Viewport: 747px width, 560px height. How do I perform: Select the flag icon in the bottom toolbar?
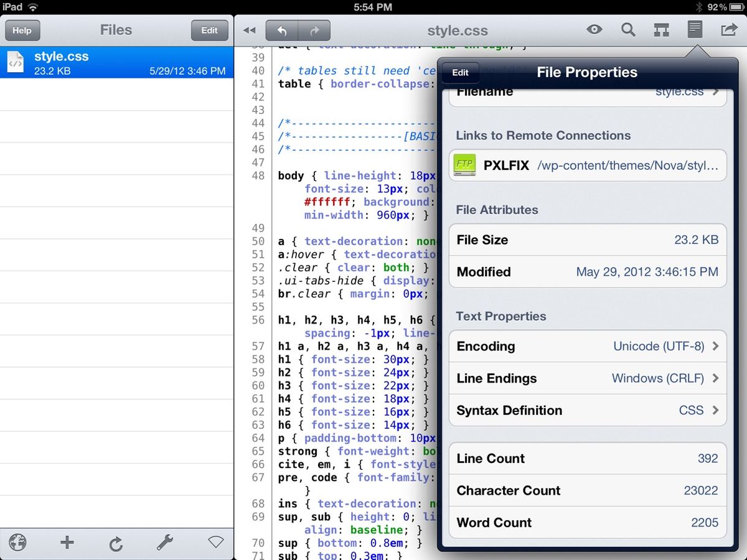click(215, 542)
